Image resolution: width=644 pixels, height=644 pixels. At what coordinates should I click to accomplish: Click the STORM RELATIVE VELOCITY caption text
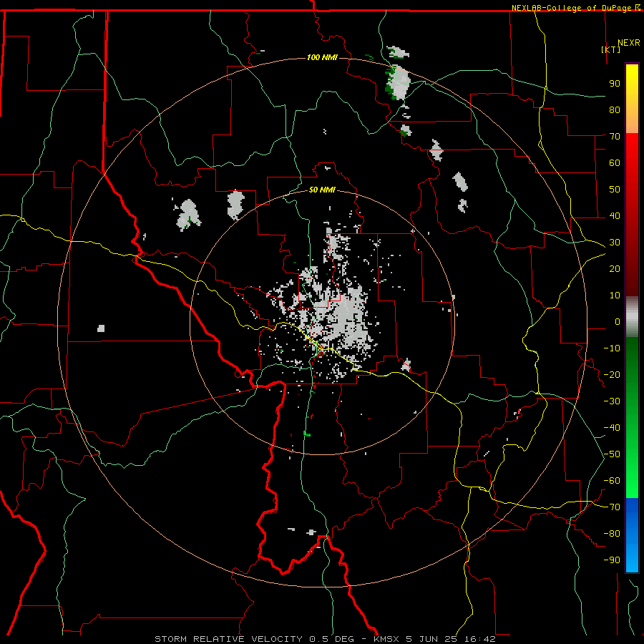click(228, 639)
